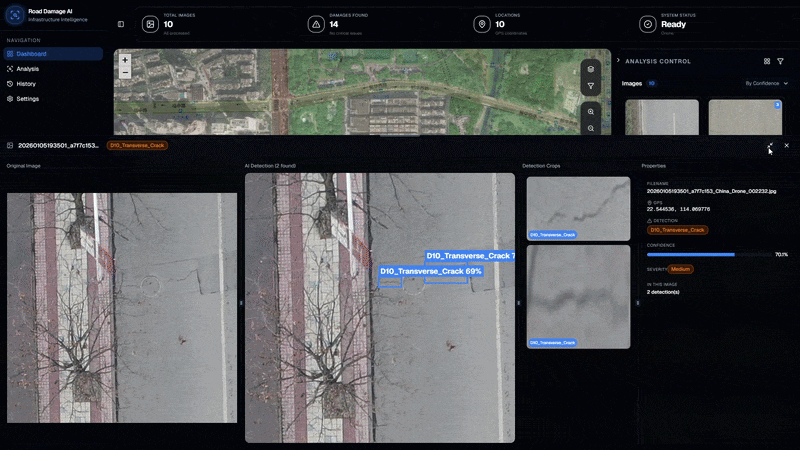Open the Settings navigation item
This screenshot has width=800, height=450.
tap(53, 99)
